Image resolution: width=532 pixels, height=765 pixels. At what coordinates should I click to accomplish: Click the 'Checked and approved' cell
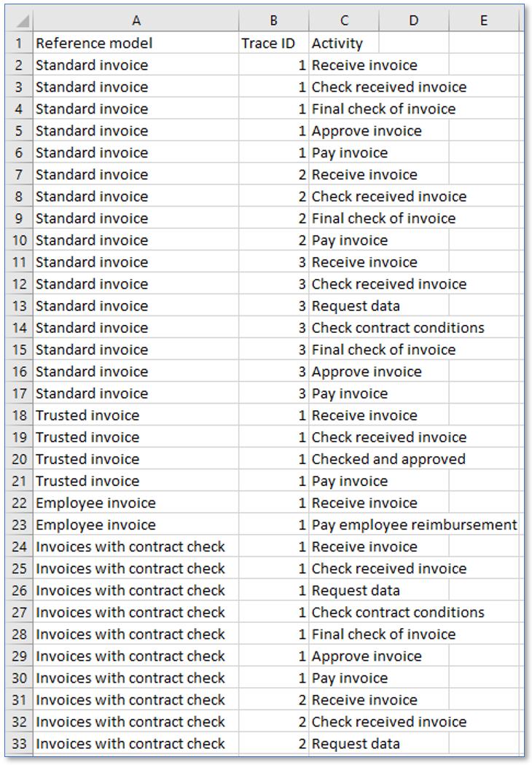coord(388,459)
